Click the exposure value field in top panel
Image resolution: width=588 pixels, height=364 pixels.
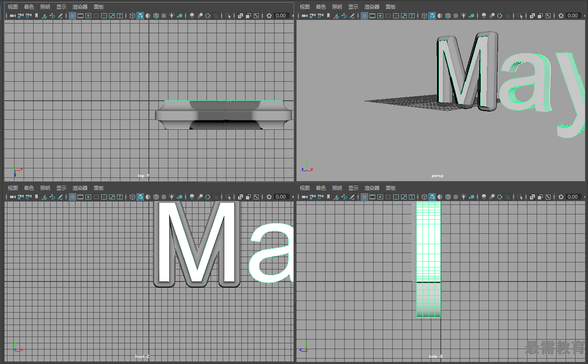click(x=282, y=16)
